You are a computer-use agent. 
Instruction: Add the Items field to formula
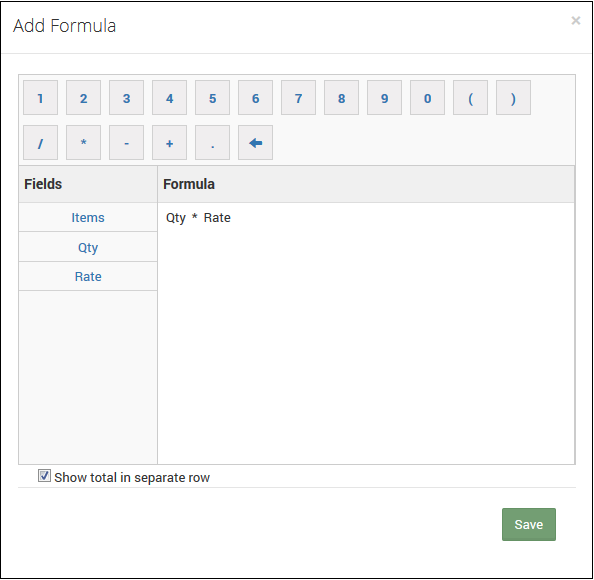click(x=88, y=217)
